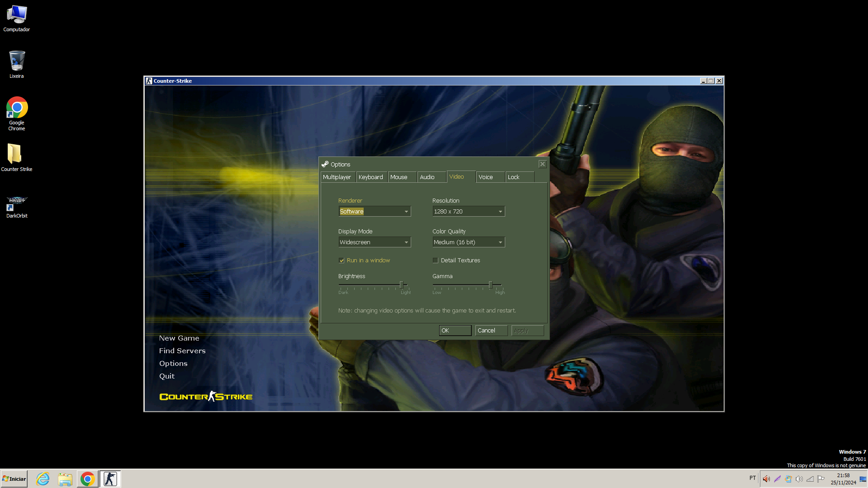Click Counter-Strike window title bar icon
This screenshot has height=488, width=868.
tap(149, 81)
